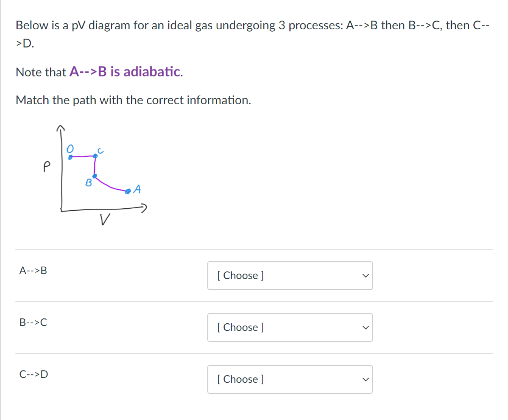The image size is (508, 420).
Task: Click the vertical line segment from B to C
Action: point(95,166)
